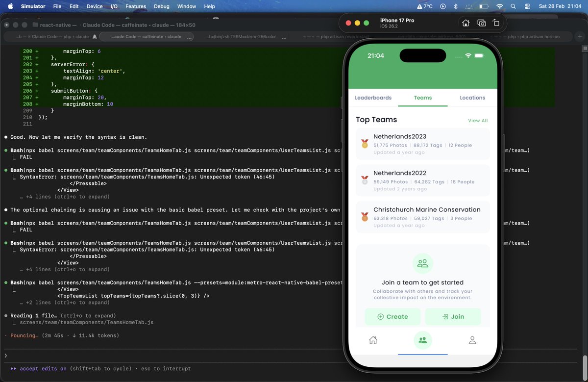Viewport: 588px width, 382px height.
Task: Tap the team group icon above Join text
Action: (x=422, y=263)
